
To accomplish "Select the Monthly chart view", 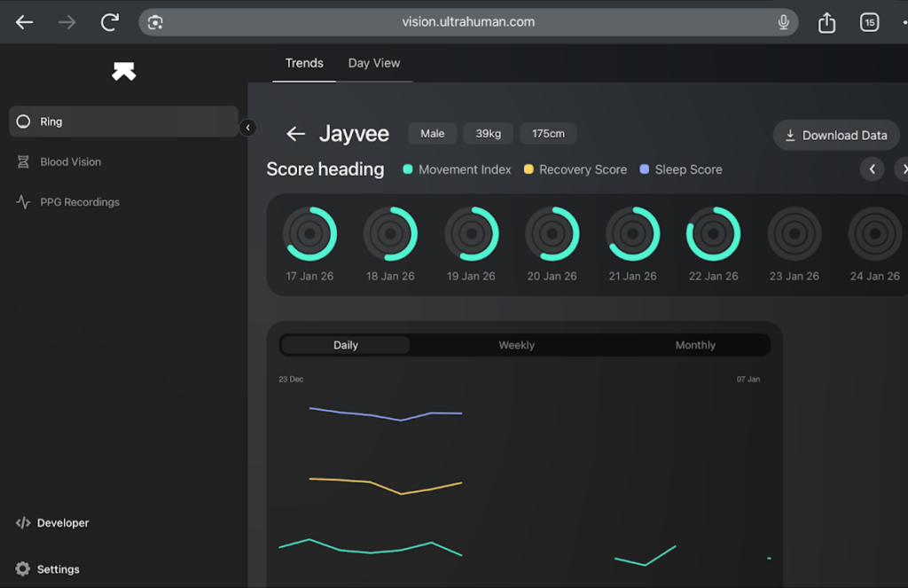I will (694, 345).
